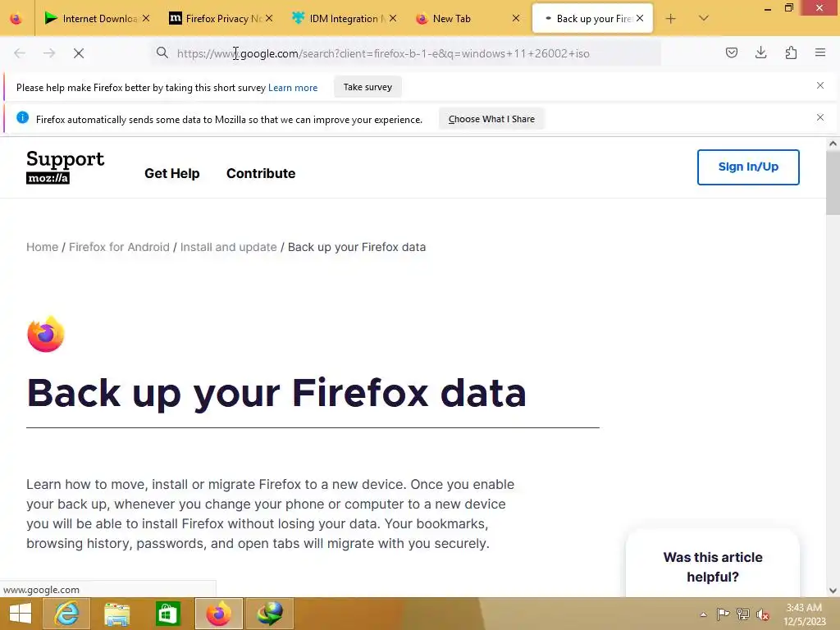Open the Learn more link
This screenshot has height=630, width=840.
click(x=293, y=87)
